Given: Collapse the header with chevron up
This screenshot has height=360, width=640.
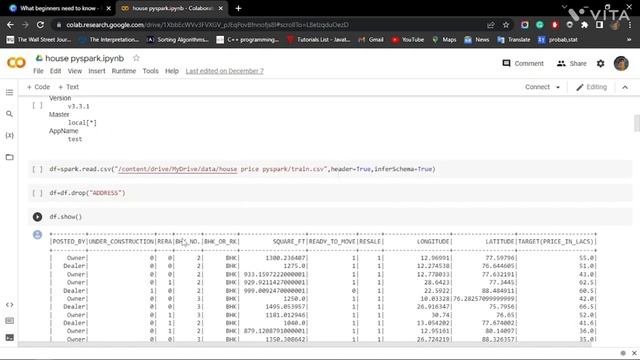Looking at the screenshot, I should 625,87.
